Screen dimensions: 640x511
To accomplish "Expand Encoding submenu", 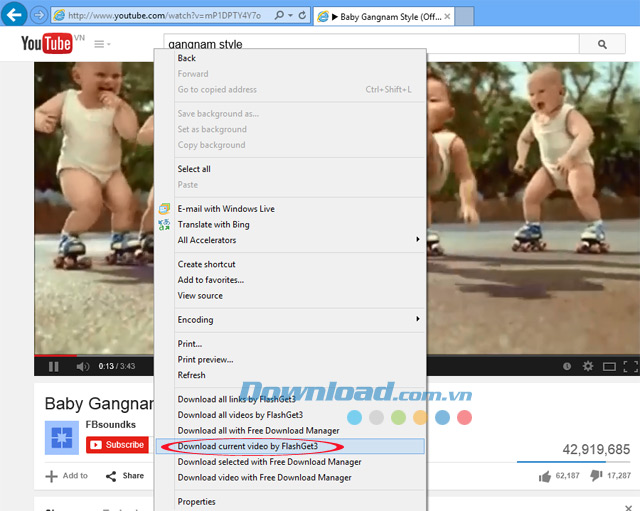I will (x=289, y=320).
